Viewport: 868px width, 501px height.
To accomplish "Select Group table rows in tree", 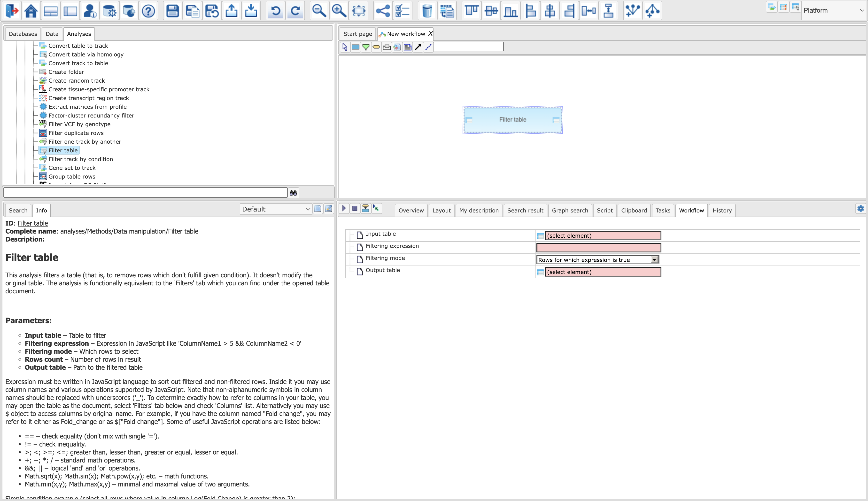I will [71, 177].
